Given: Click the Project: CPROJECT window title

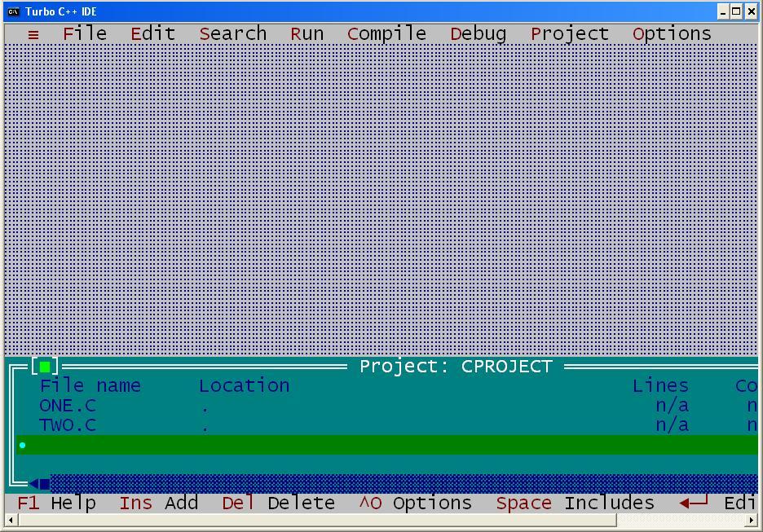Looking at the screenshot, I should [456, 366].
